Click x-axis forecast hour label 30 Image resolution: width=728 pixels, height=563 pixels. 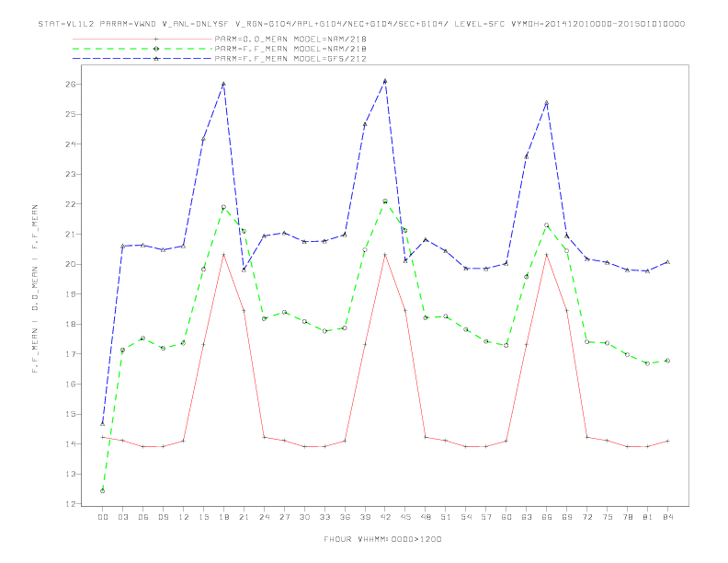pos(304,517)
